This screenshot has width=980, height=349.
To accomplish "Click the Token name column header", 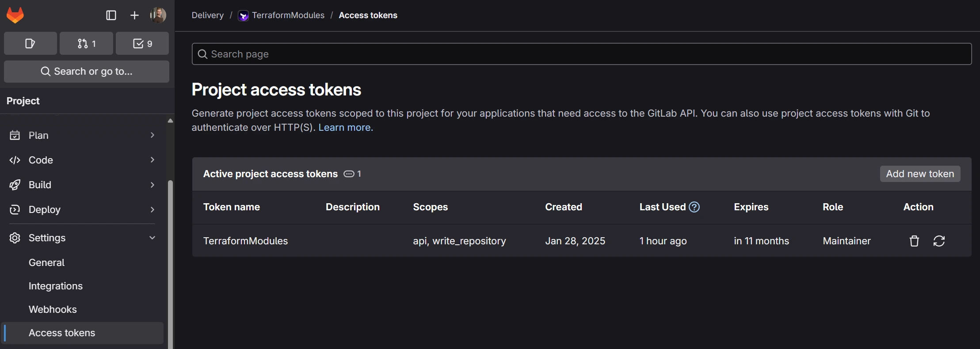I will pyautogui.click(x=231, y=207).
